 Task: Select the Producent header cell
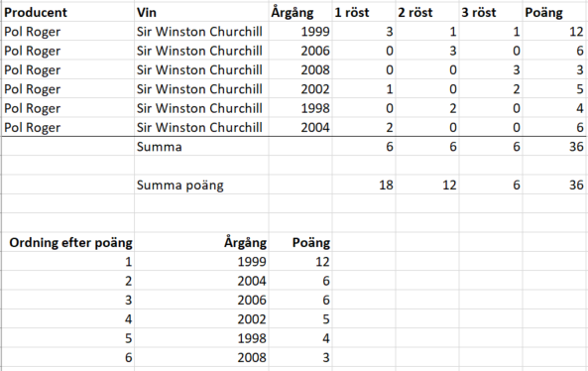(x=67, y=12)
